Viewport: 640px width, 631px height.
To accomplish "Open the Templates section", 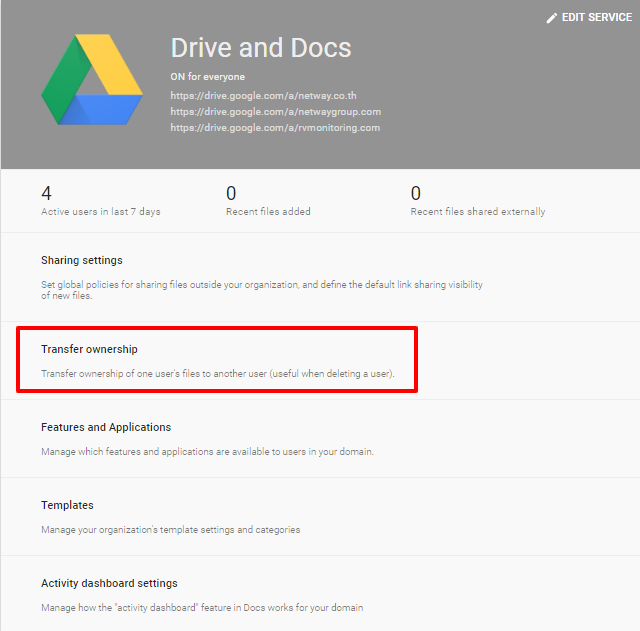I will point(67,505).
